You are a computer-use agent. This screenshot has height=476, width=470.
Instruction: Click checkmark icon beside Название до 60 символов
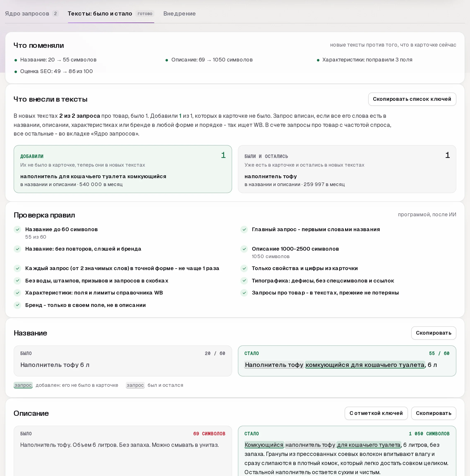pyautogui.click(x=18, y=230)
